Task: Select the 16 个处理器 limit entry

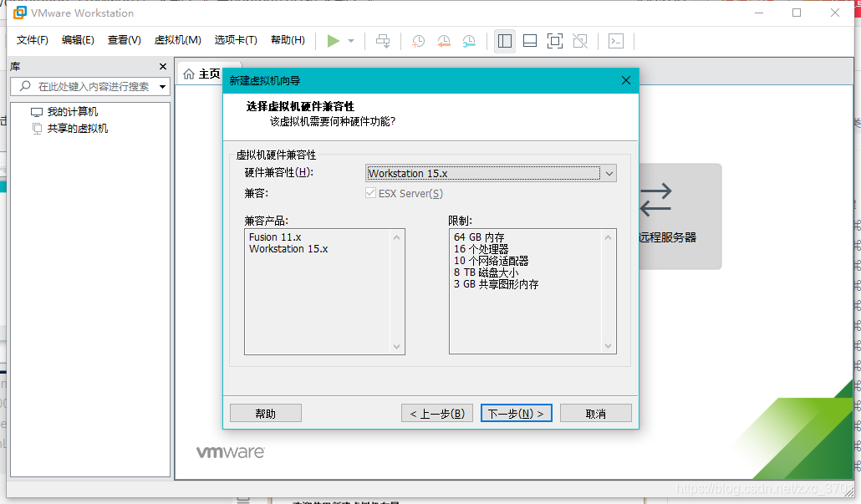Action: tap(481, 249)
